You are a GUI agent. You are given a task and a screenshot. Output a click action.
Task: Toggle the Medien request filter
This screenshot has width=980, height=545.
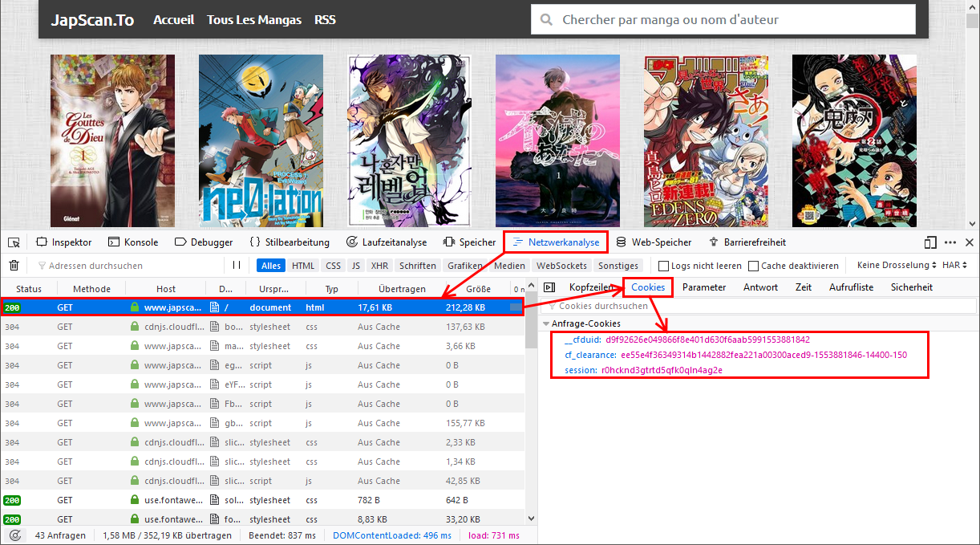point(510,266)
